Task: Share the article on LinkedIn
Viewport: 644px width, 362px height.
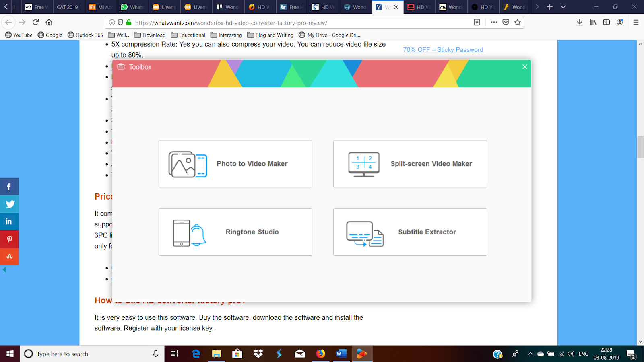Action: [9, 222]
